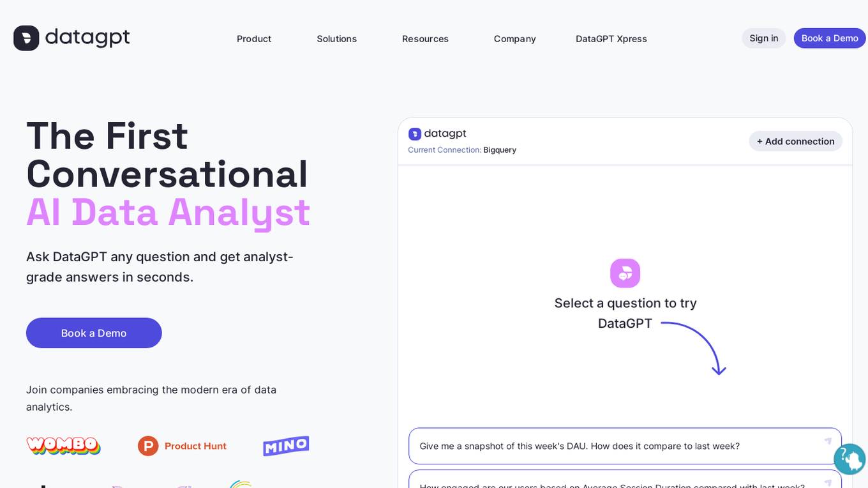
Task: Click the datagpt logo in chat widget
Action: pos(437,133)
